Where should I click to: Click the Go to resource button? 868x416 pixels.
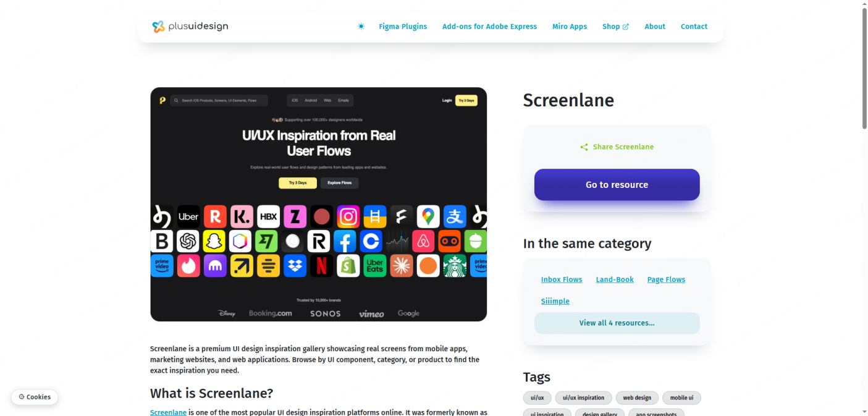tap(617, 185)
